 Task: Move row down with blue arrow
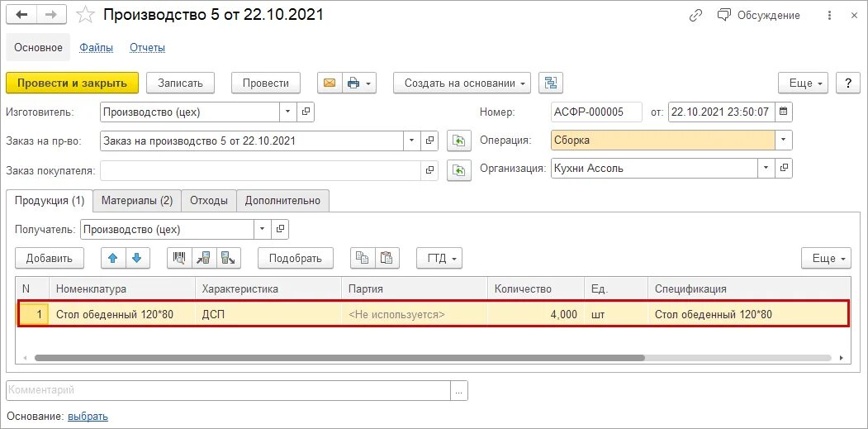pos(137,258)
